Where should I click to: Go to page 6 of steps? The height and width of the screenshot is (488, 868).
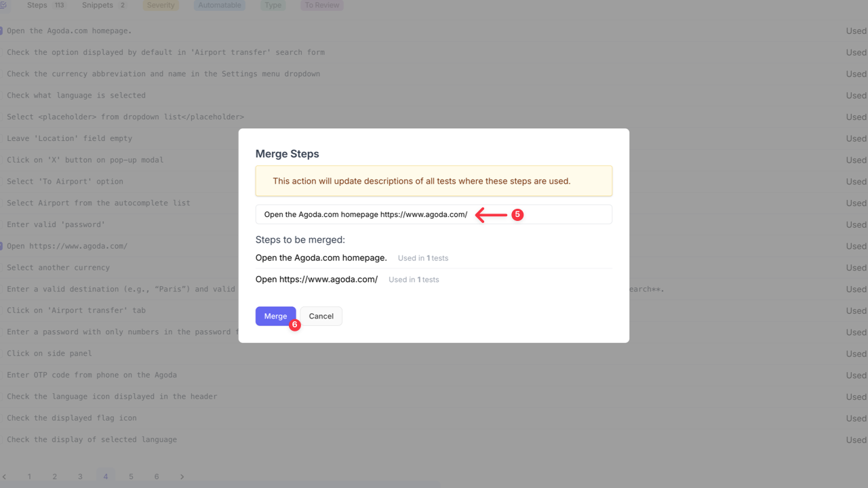157,476
